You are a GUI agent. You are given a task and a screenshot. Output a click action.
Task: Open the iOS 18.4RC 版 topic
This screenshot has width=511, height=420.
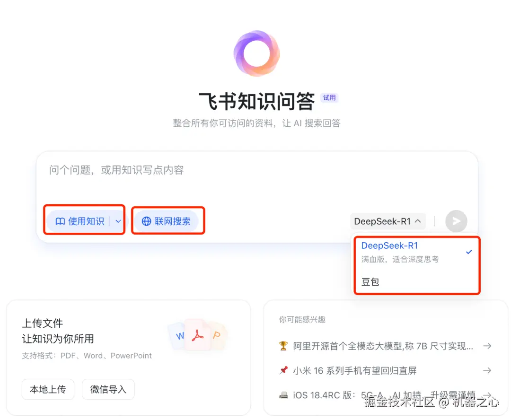[385, 395]
